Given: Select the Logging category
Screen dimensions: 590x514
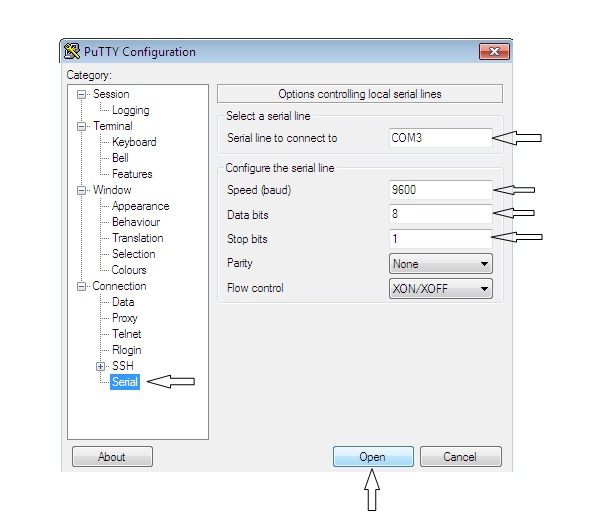Looking at the screenshot, I should click(x=131, y=110).
